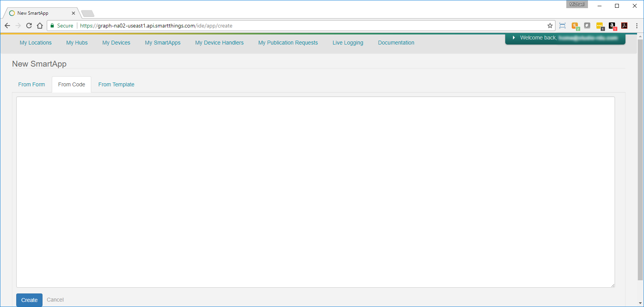Viewport: 644px width, 307px height.
Task: Open Live Logging page
Action: (348, 43)
